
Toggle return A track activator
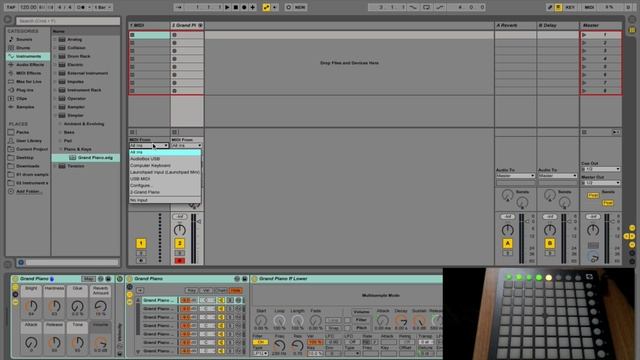click(x=507, y=244)
